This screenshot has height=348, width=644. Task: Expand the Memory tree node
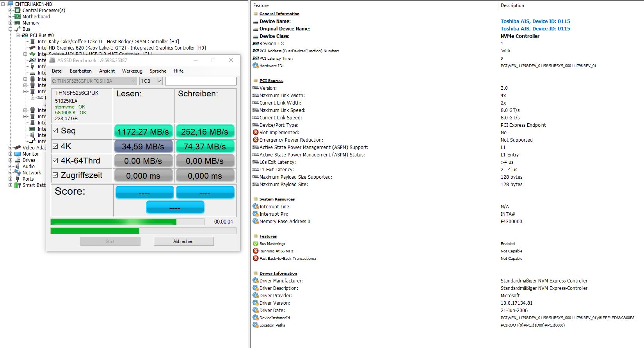(11, 23)
